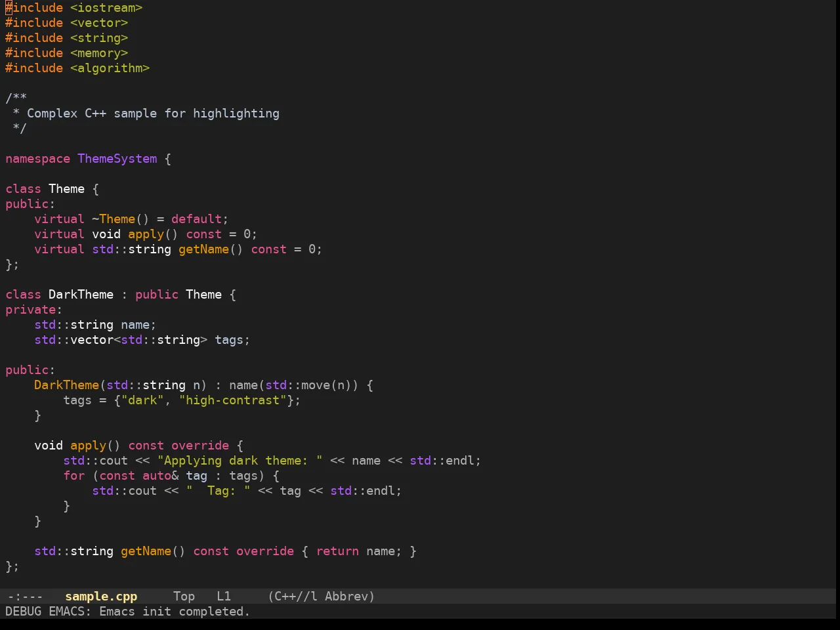Click the " Tag: " string literal
Screen dimensions: 840x630
pyautogui.click(x=219, y=491)
